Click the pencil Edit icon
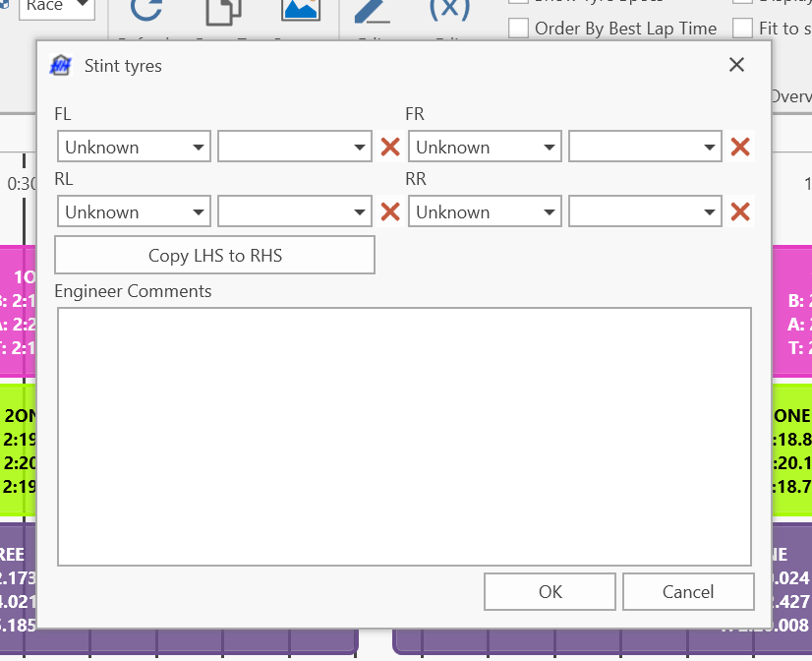The height and width of the screenshot is (661, 812). [x=372, y=12]
